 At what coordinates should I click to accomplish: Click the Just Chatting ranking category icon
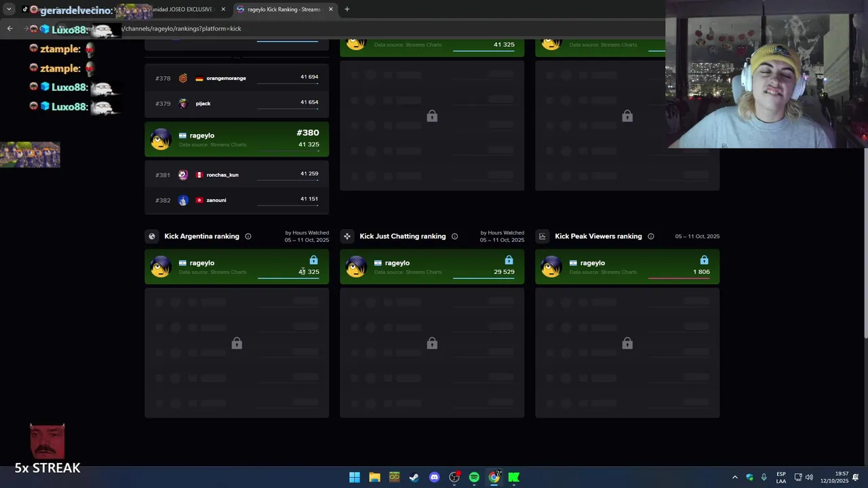[x=347, y=236]
